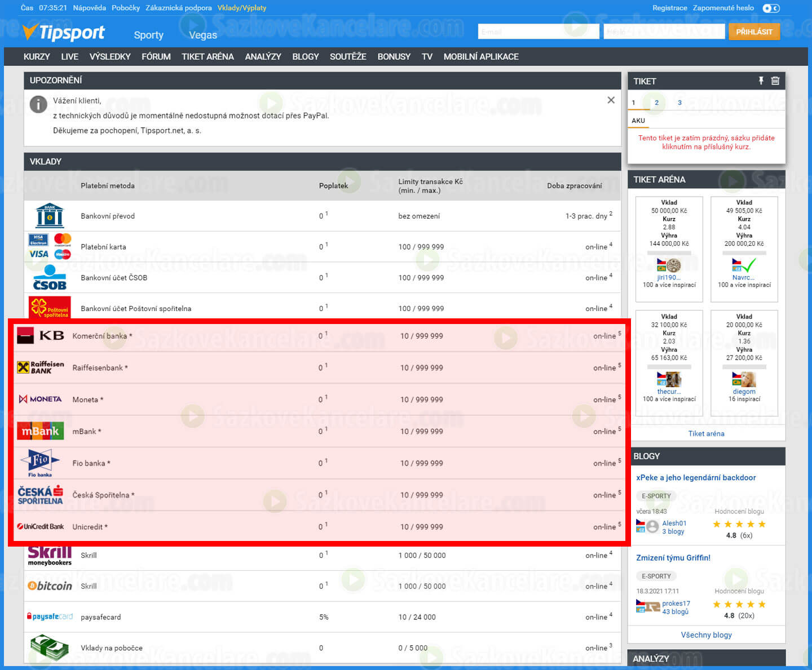Click the bank building icon for Bankovní převod
Image resolution: width=812 pixels, height=670 pixels.
(50, 215)
